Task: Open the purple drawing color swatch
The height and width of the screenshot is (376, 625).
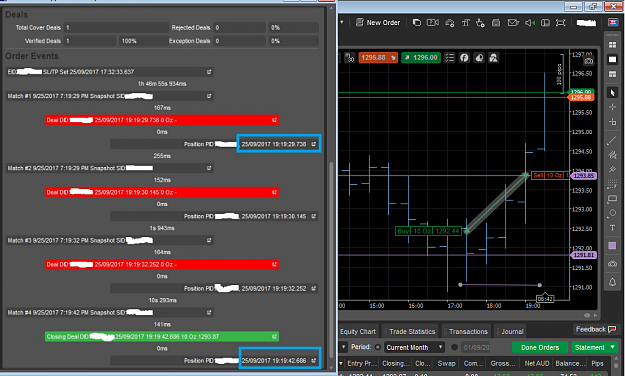Action: point(612,246)
